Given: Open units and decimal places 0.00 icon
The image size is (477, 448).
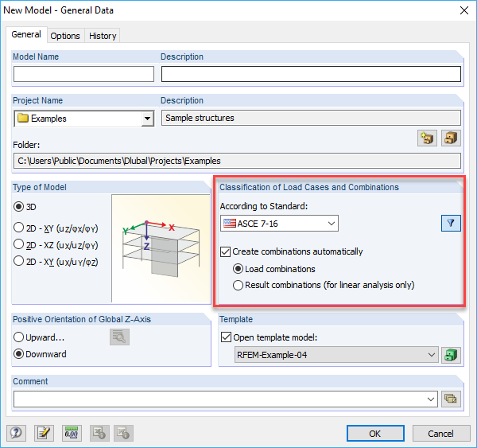Looking at the screenshot, I should tap(72, 433).
